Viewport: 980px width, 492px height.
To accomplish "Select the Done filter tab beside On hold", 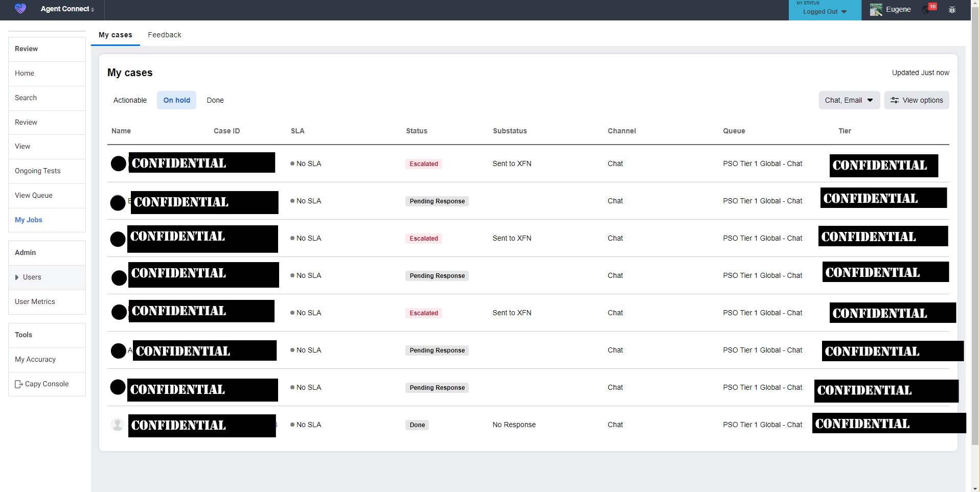I will coord(215,100).
